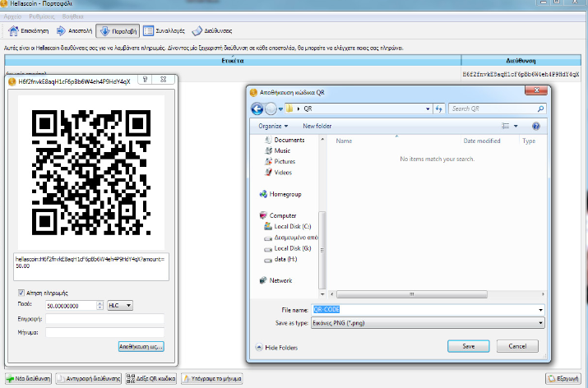Open the view options dropdown arrow
Image resolution: width=588 pixels, height=388 pixels.
(516, 126)
